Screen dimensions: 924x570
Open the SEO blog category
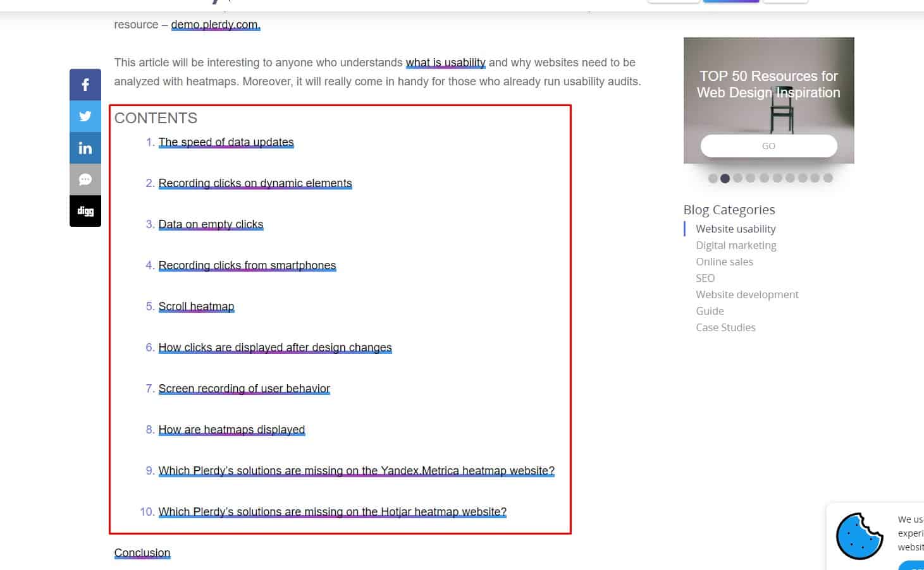coord(705,277)
